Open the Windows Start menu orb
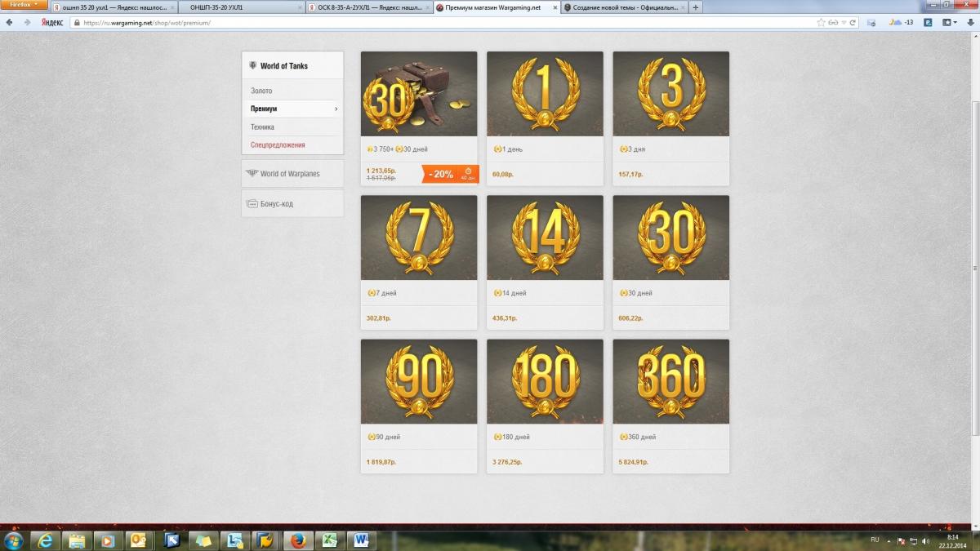 [x=15, y=540]
